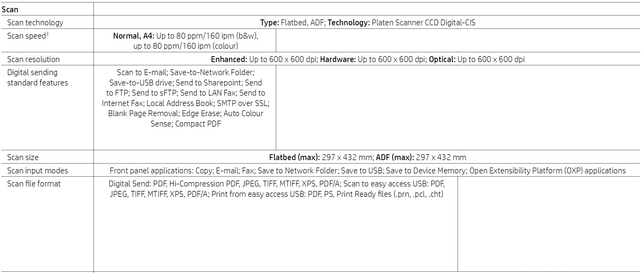Click the 'Scan' section header
This screenshot has height=273, width=644.
(10, 10)
